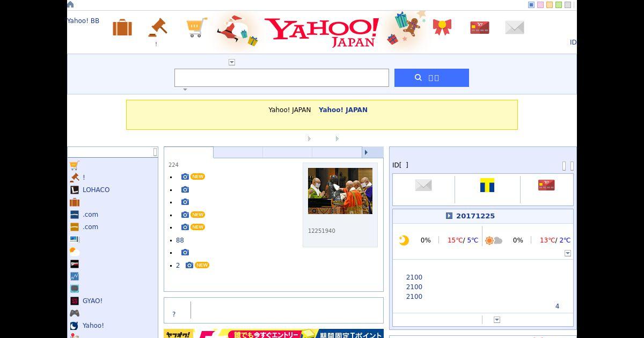The height and width of the screenshot is (338, 644).
Task: Click the home icon at top left
Action: click(70, 4)
